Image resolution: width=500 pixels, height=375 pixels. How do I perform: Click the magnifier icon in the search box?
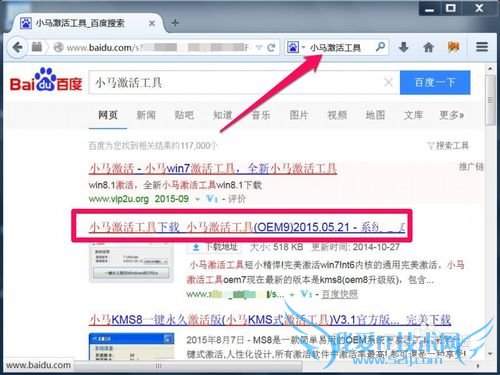[x=380, y=47]
